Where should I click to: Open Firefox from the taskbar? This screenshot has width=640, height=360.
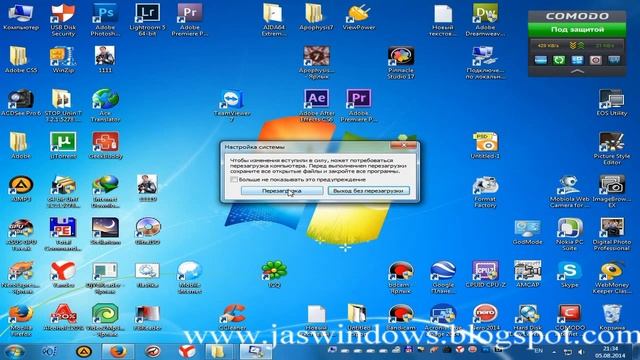pyautogui.click(x=117, y=351)
